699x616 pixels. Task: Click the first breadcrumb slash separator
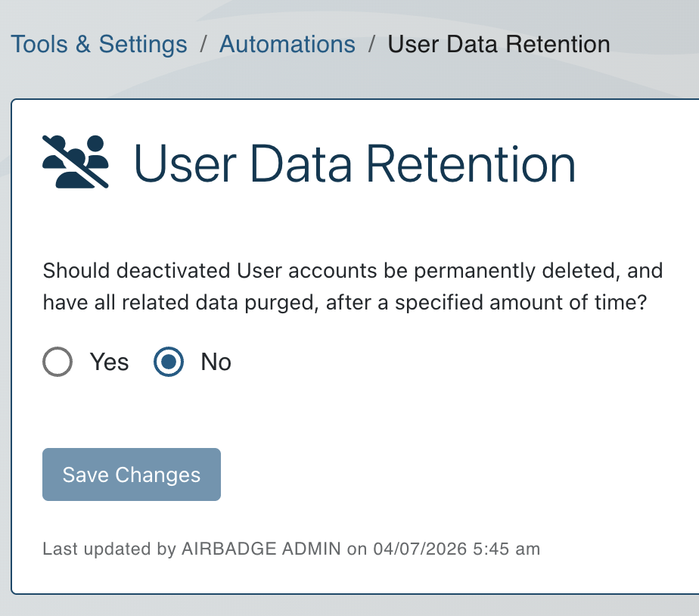tap(203, 44)
